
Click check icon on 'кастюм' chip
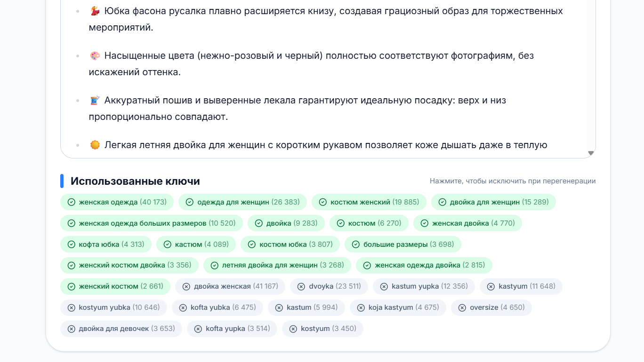(168, 244)
